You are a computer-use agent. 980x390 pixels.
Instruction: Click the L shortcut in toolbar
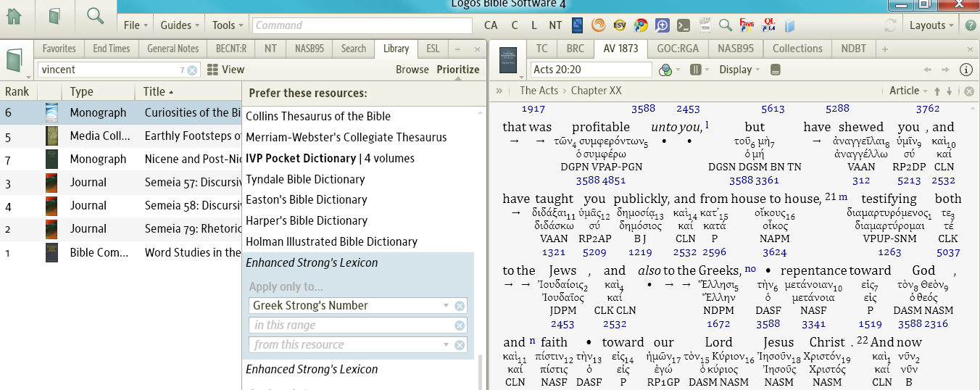point(534,25)
